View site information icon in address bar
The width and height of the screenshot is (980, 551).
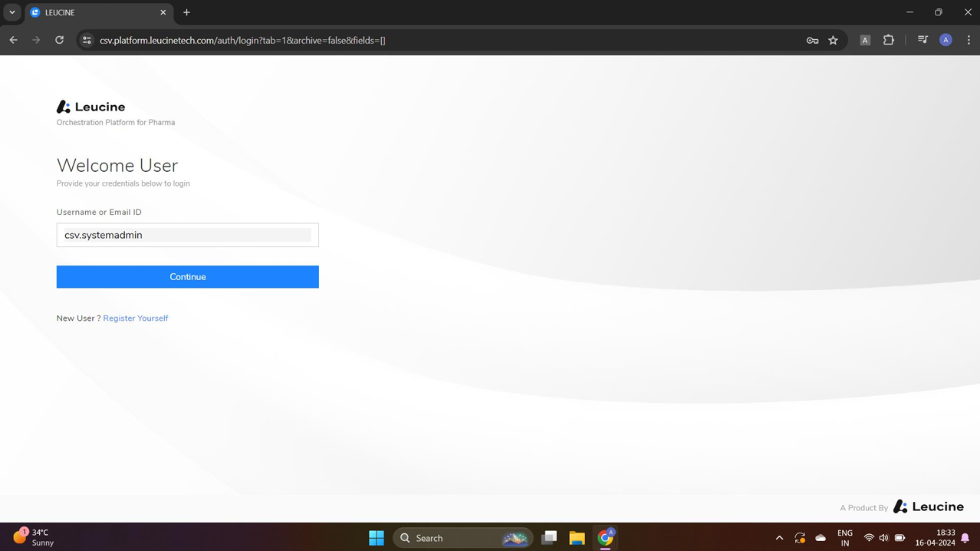point(87,40)
